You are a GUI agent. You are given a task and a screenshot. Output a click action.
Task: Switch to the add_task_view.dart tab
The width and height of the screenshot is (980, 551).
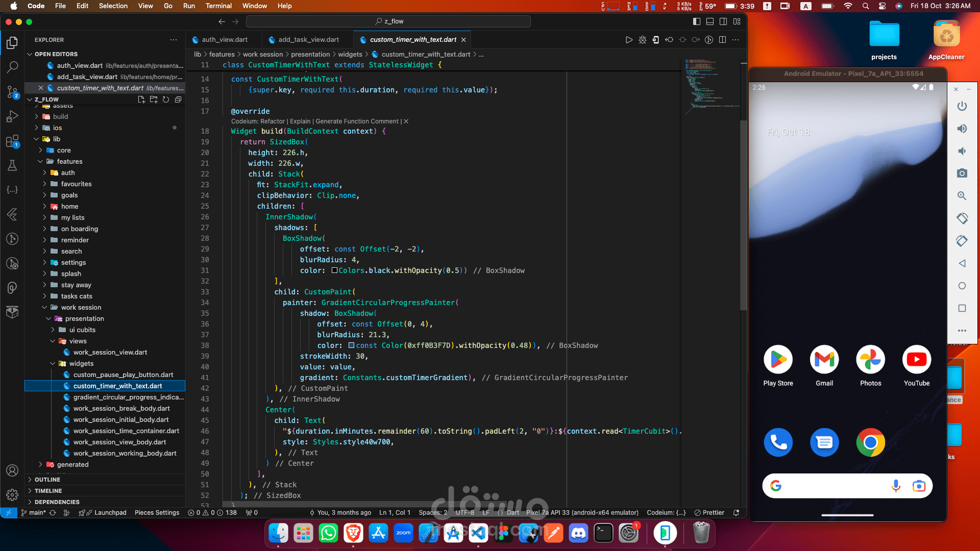click(x=308, y=40)
